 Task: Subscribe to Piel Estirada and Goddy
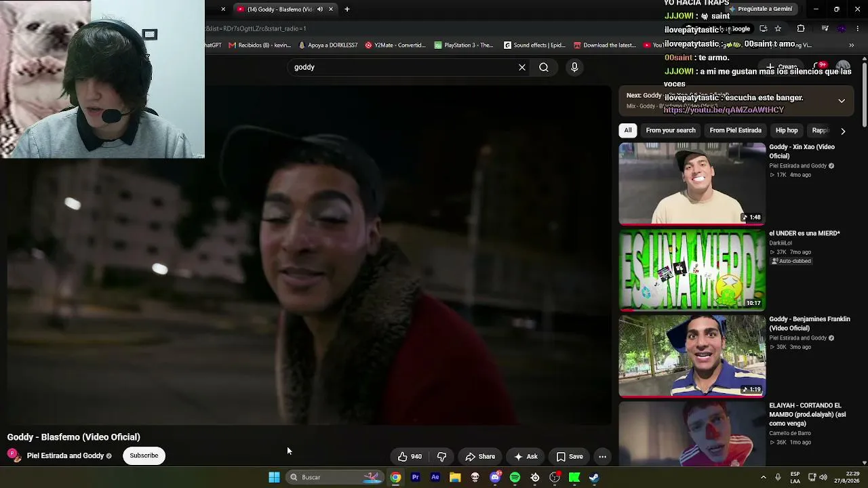144,455
